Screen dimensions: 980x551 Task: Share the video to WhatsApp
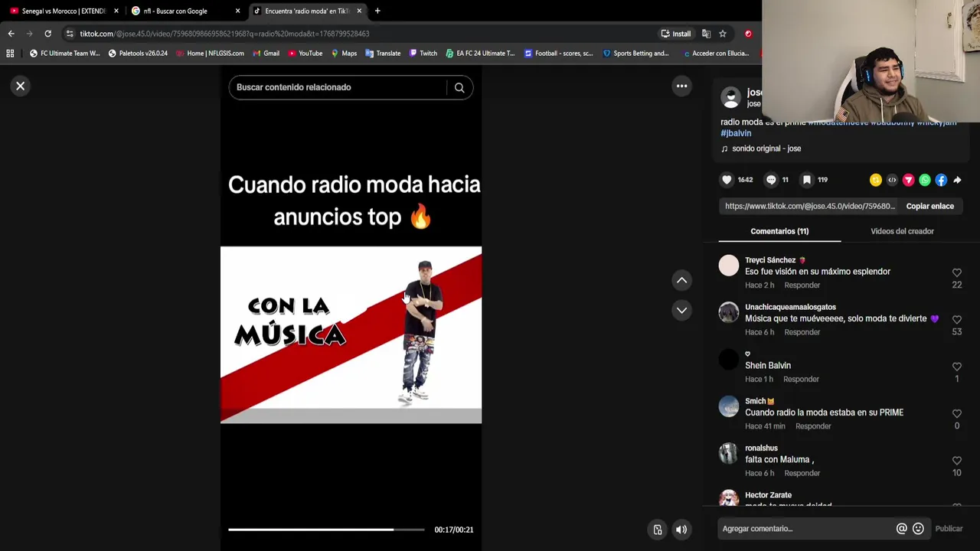pos(925,180)
